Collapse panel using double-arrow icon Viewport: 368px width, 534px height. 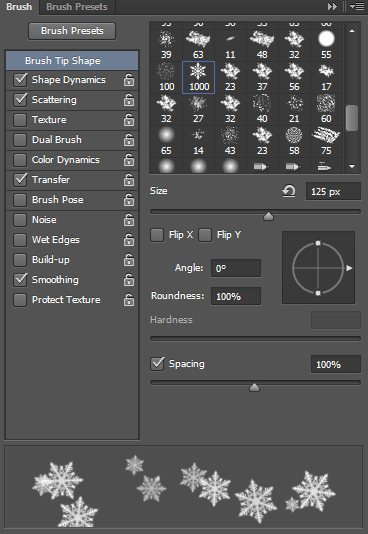click(332, 6)
